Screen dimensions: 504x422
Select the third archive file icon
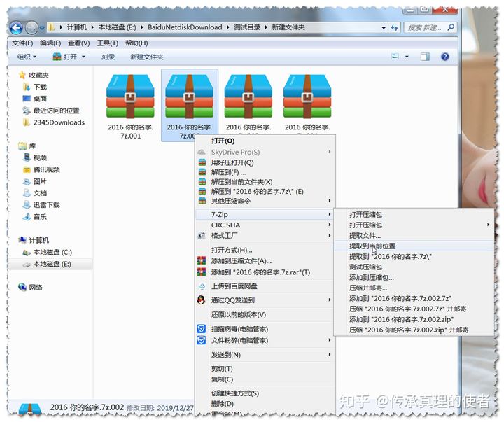click(x=248, y=97)
